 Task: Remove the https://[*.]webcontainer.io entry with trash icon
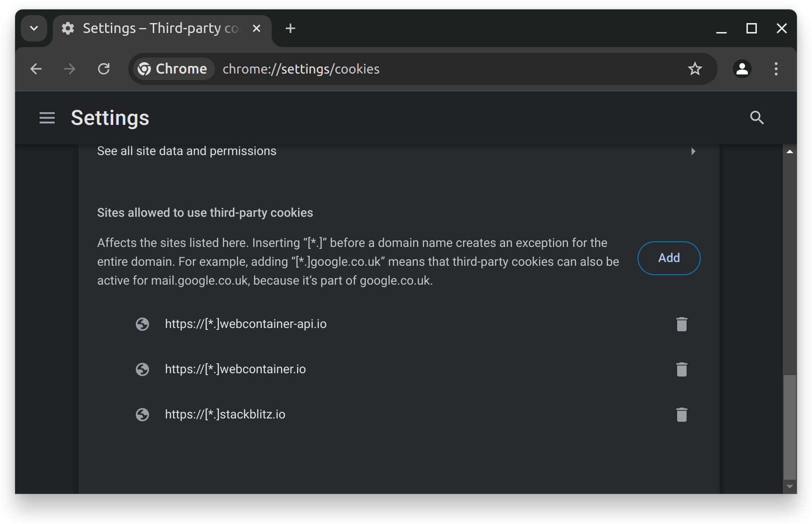[681, 369]
